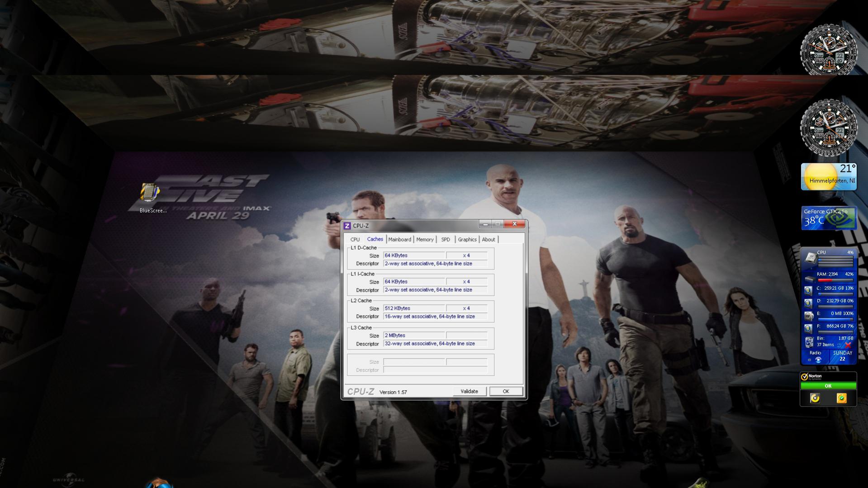The image size is (868, 488).
Task: Switch to the Memory tab
Action: tap(425, 240)
